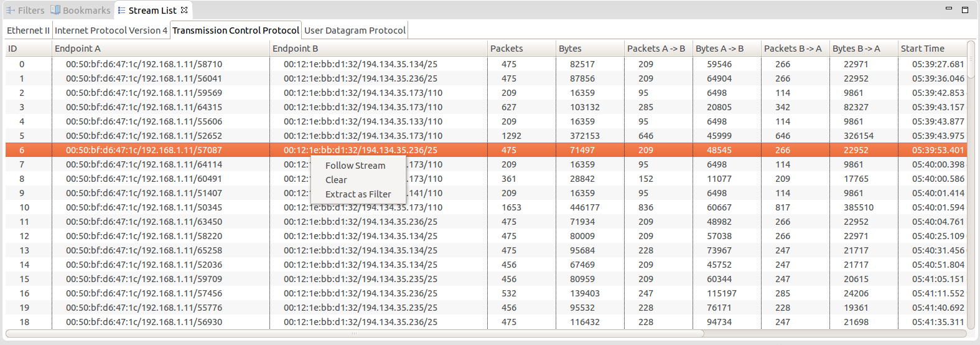
Task: Sort streams by Start Time header
Action: [922, 49]
